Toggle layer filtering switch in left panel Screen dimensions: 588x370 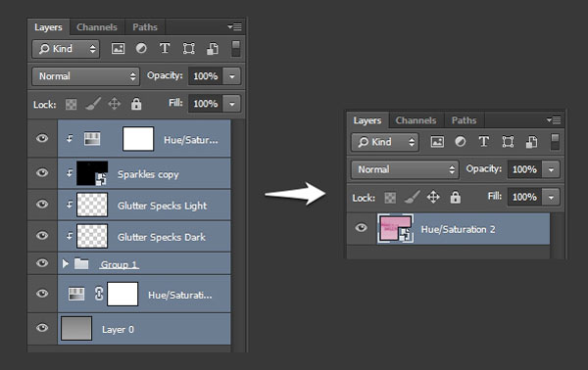click(235, 49)
